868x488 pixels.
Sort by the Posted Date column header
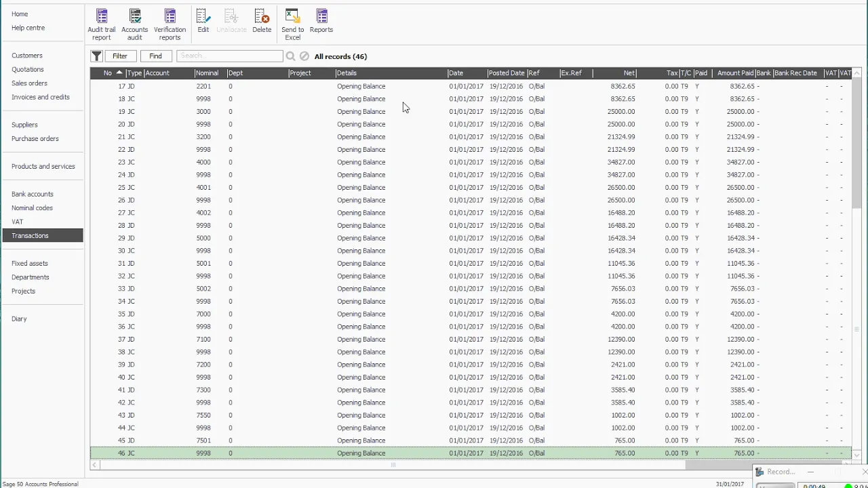click(506, 73)
